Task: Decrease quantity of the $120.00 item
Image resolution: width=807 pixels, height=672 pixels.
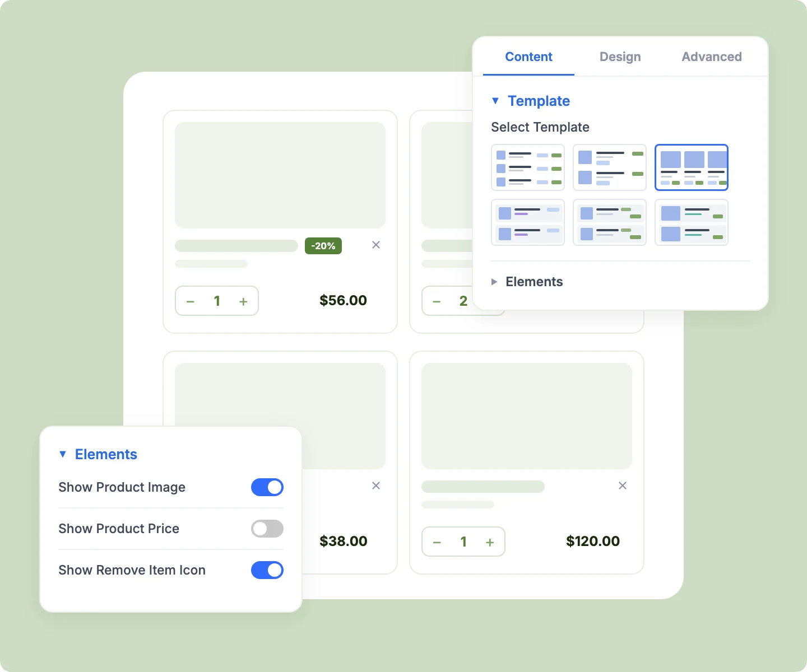Action: 437,542
